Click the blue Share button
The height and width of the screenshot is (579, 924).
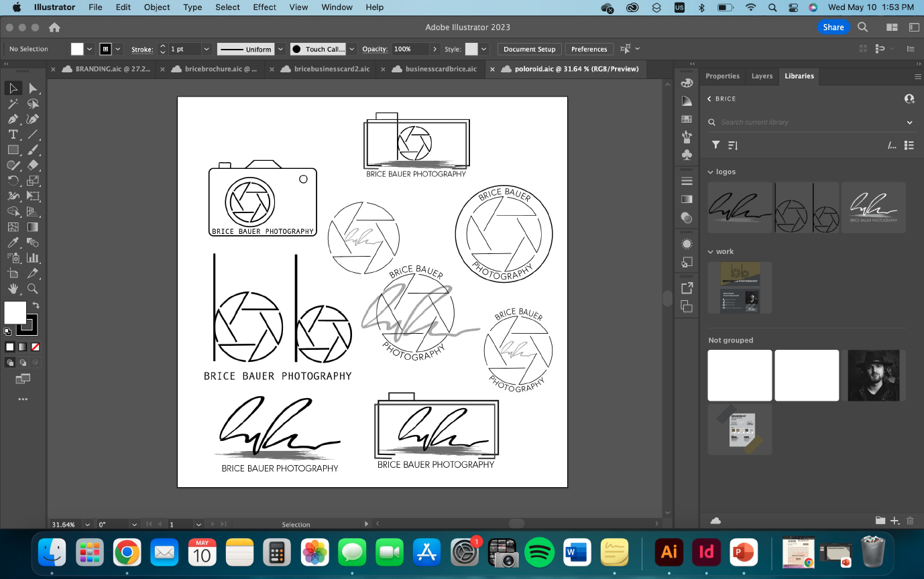pos(833,27)
